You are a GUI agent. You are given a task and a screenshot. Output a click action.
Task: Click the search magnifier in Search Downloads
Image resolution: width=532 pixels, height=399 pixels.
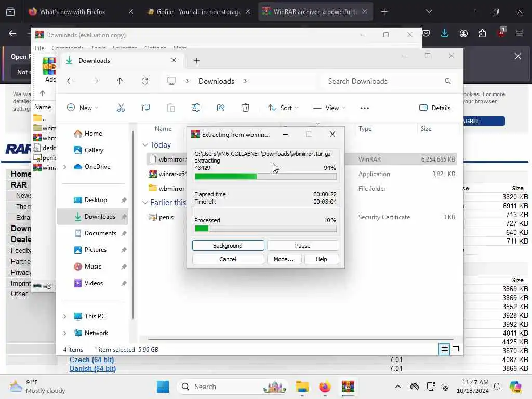tap(447, 81)
